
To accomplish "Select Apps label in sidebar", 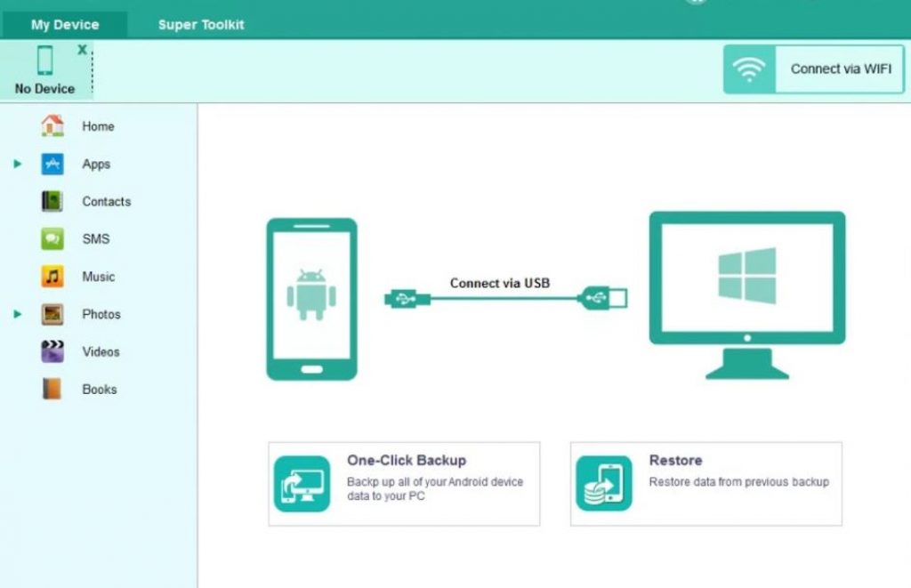I will click(x=96, y=165).
